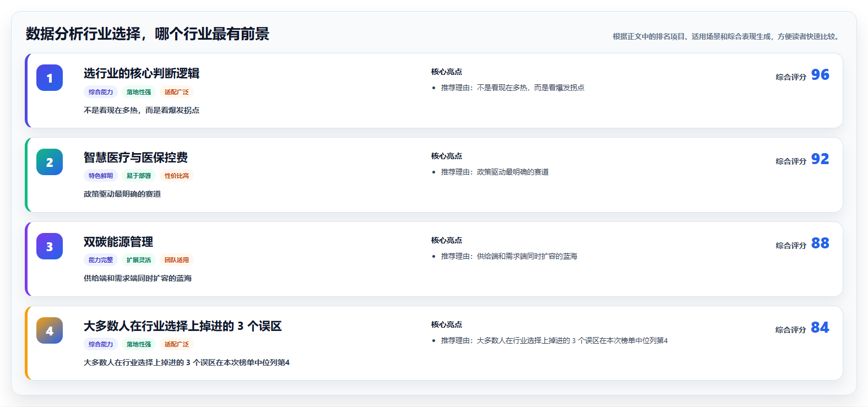Click the rank 1 number badge

[50, 78]
